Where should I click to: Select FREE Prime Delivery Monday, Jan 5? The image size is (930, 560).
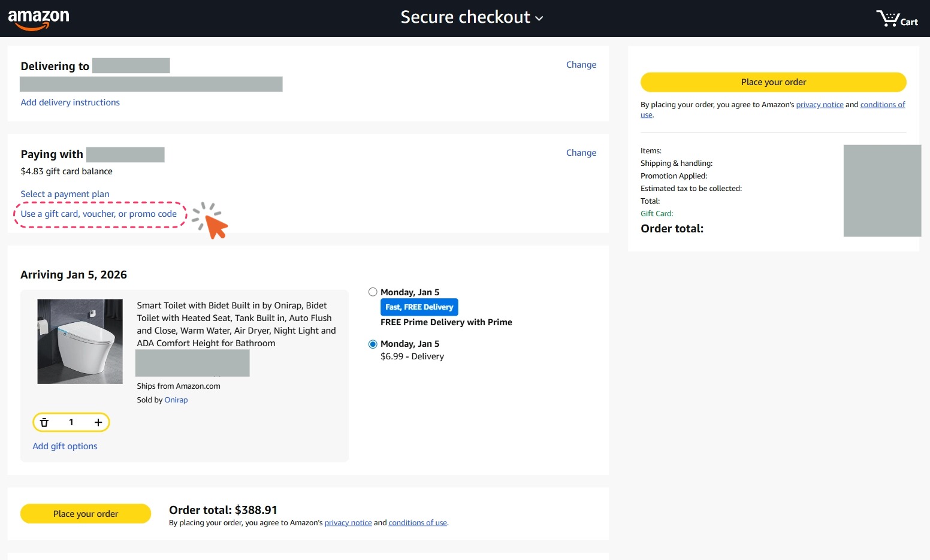[x=373, y=292]
